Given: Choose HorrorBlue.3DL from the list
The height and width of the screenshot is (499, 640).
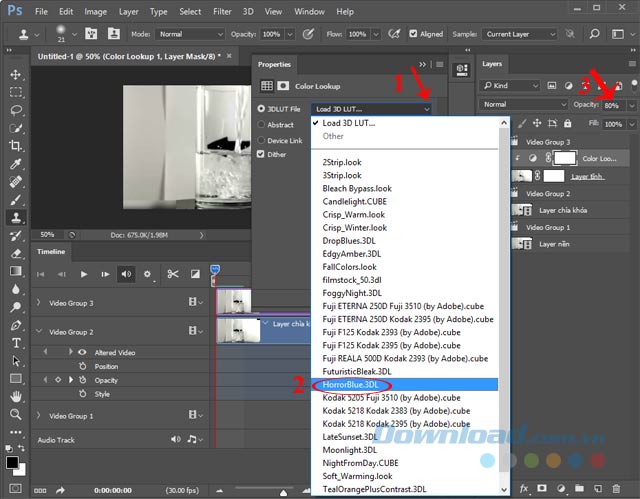Looking at the screenshot, I should click(350, 384).
